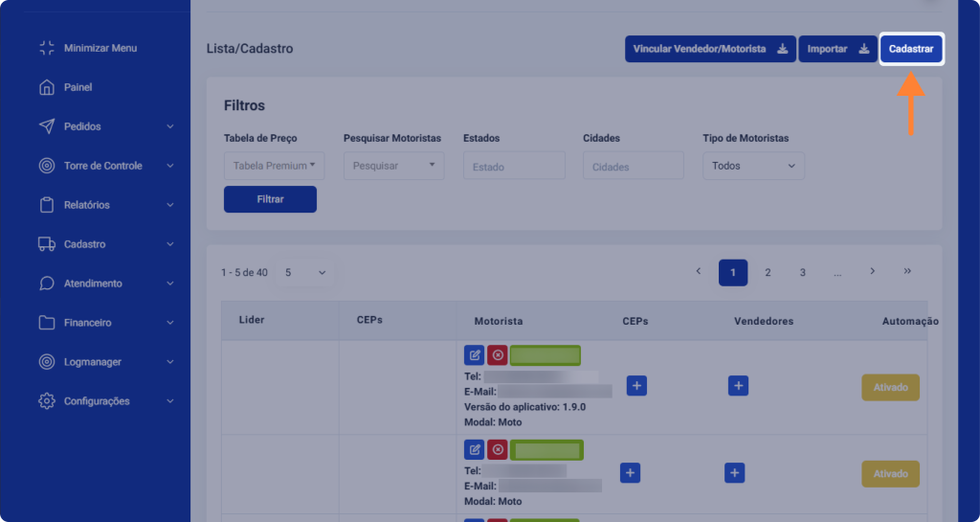Click the Minimizar Menu icon

[46, 48]
